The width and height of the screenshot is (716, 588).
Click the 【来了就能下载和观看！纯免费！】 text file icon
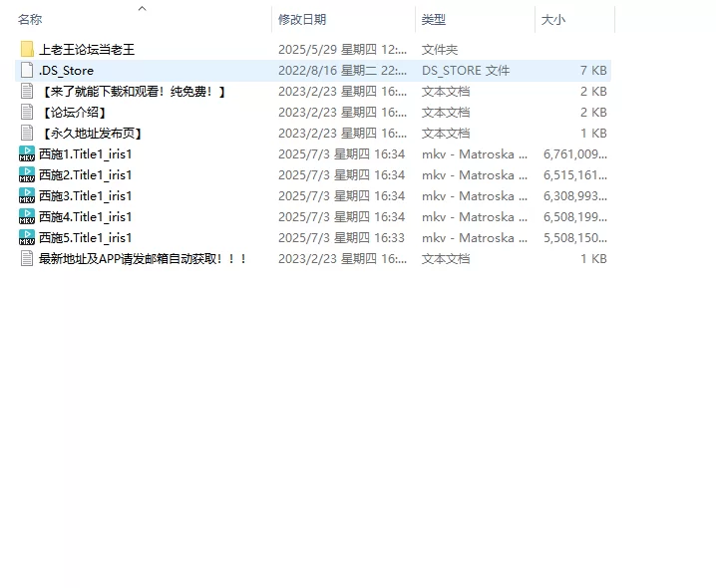click(27, 92)
